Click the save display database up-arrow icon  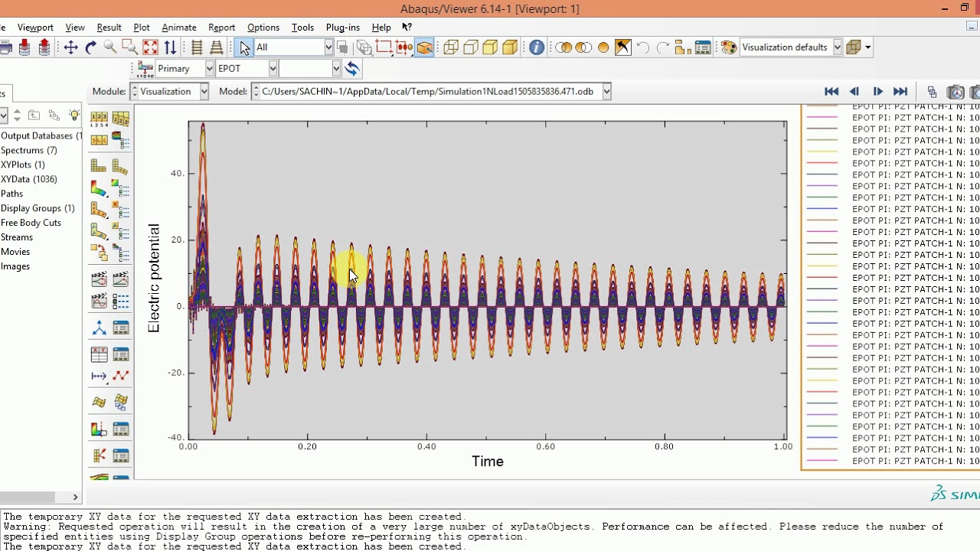(44, 47)
